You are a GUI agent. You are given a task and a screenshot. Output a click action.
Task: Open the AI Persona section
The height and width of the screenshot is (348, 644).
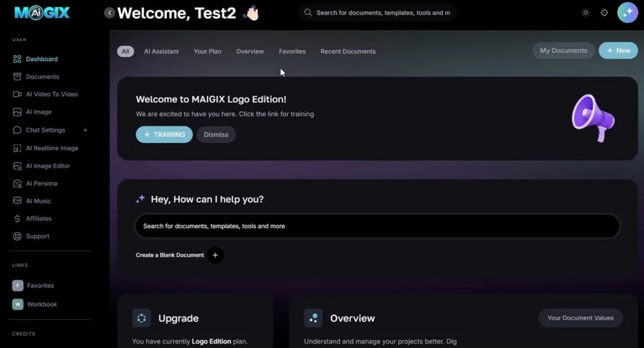pos(42,183)
